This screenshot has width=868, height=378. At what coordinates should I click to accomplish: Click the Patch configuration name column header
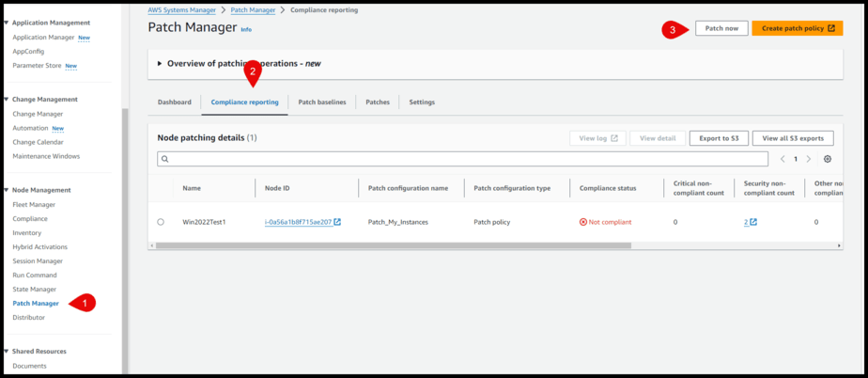tap(408, 188)
